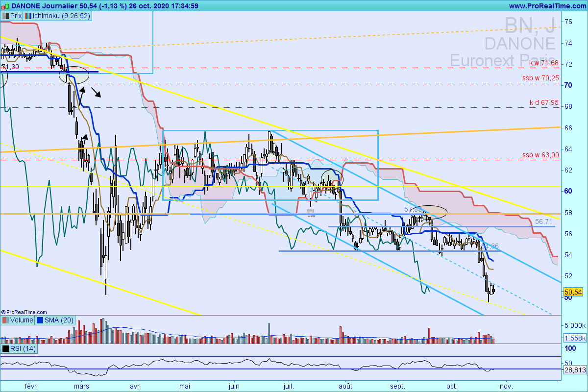Click the 'ssb w 70,25' level label
Image resolution: width=588 pixels, height=392 pixels.
[540, 78]
